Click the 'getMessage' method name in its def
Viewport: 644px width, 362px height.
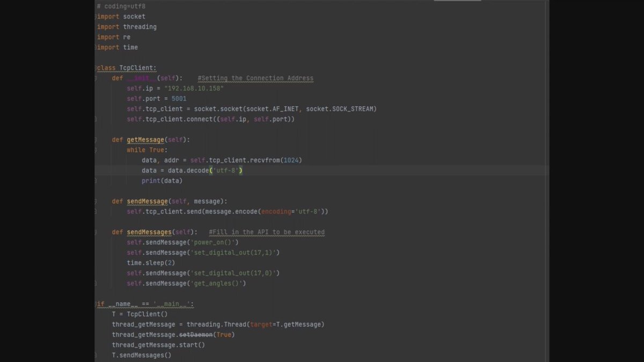(x=145, y=140)
